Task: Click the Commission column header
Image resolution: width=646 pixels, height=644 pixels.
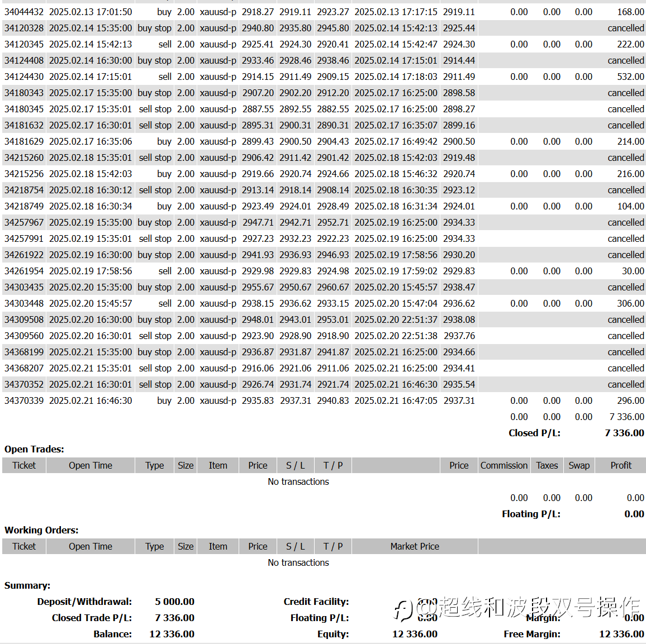Action: point(504,465)
